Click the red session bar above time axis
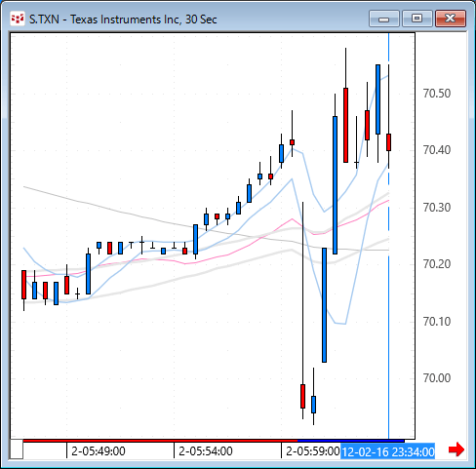 tap(160, 441)
